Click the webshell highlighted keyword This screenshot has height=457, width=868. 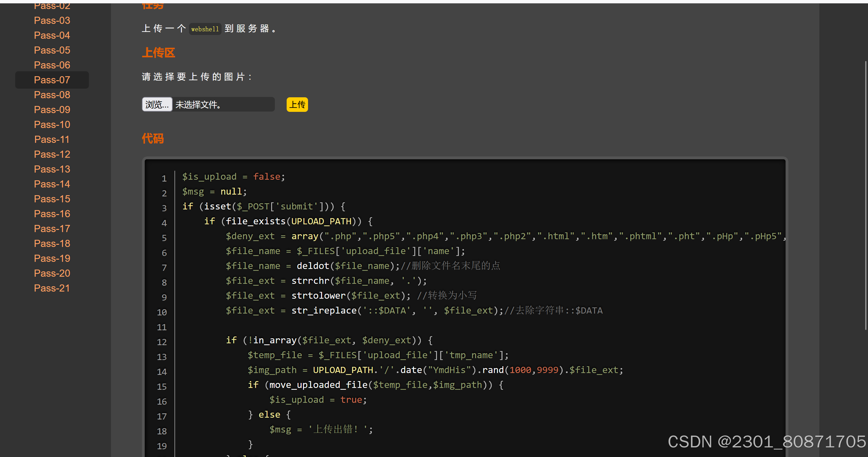[205, 29]
